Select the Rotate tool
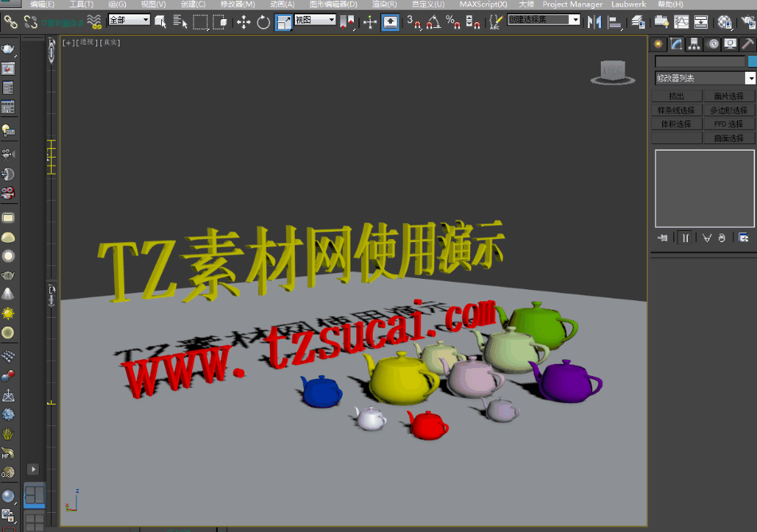Screen dimensions: 757x532 pyautogui.click(x=263, y=22)
